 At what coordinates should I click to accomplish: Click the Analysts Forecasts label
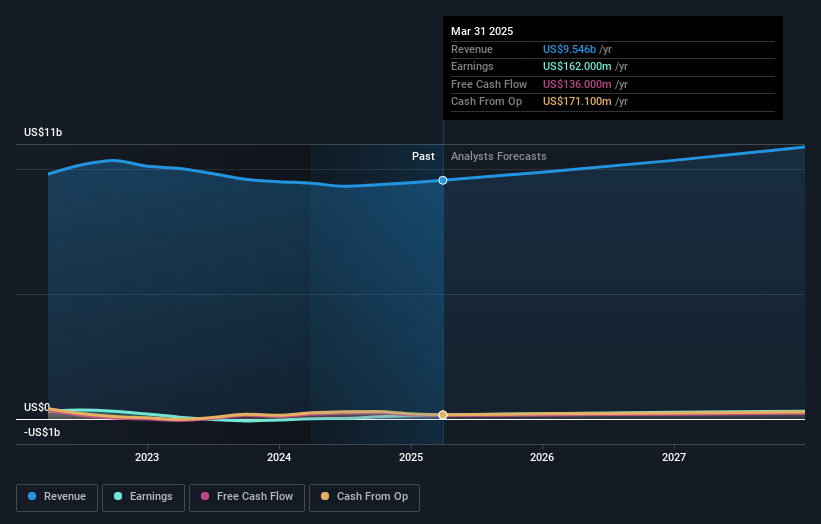click(x=498, y=156)
